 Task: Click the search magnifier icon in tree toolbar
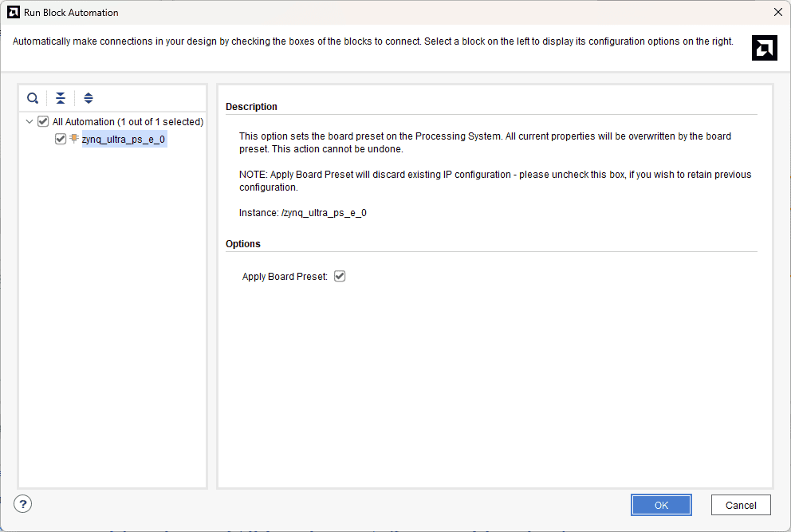[33, 98]
